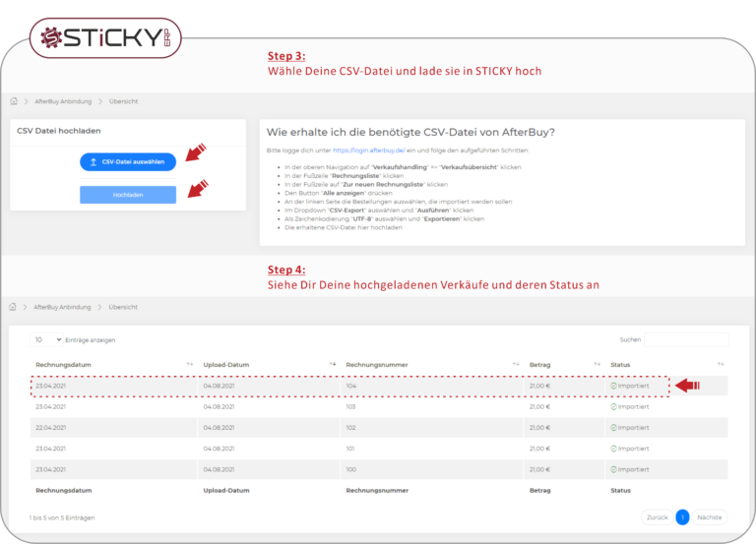This screenshot has height=544, width=756.
Task: Sort by Betrag using its sort arrows
Action: pyautogui.click(x=597, y=364)
